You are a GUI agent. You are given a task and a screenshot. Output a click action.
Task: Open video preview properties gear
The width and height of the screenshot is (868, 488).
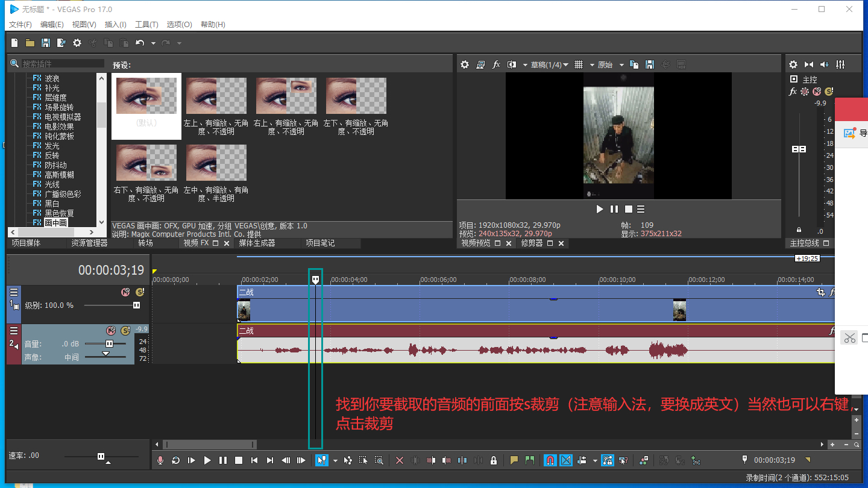pos(465,64)
